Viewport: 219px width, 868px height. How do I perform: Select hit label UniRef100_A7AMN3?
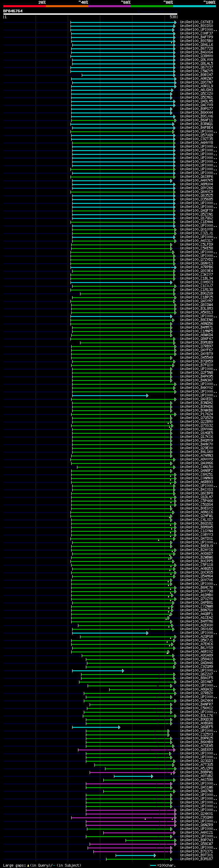click(196, 456)
